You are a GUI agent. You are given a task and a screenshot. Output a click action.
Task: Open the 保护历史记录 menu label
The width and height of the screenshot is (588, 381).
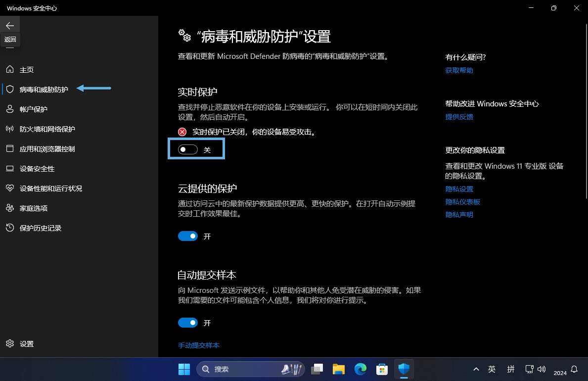tap(41, 228)
